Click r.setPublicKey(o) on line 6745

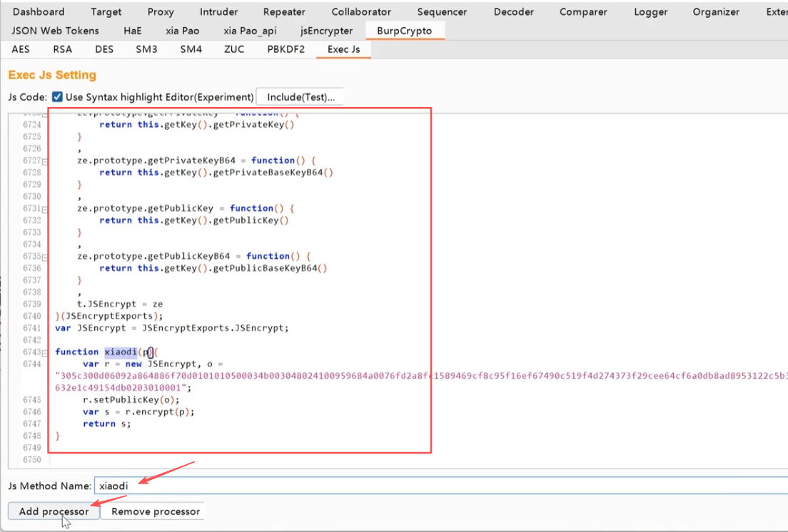(x=131, y=399)
